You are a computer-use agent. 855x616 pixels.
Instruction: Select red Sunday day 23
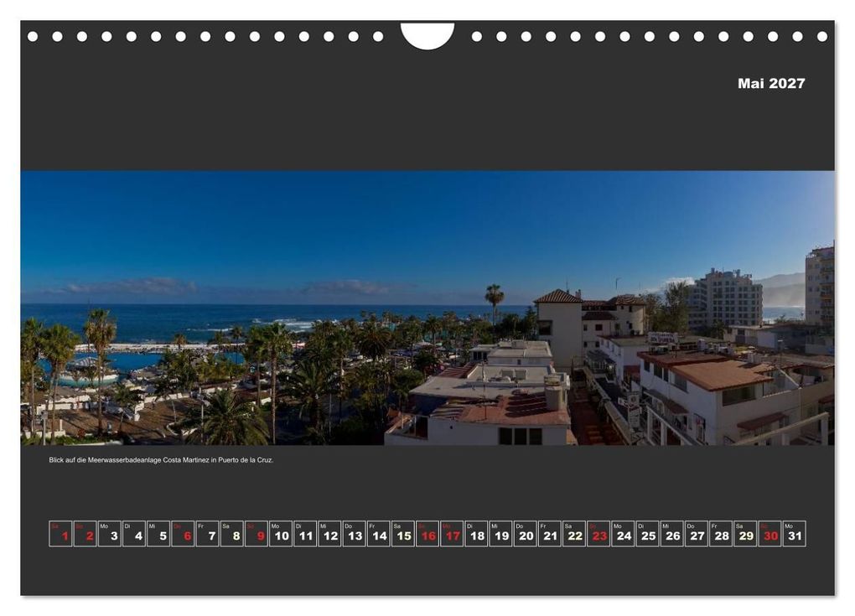[x=598, y=534]
